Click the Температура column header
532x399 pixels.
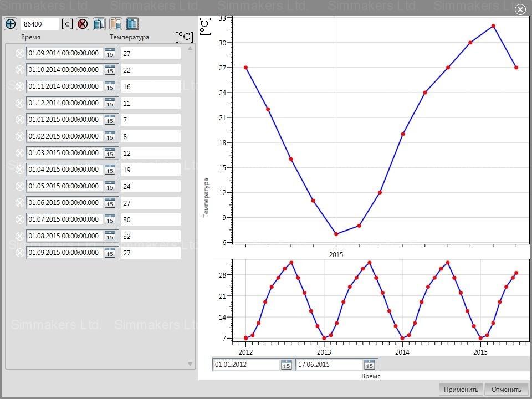coord(129,37)
